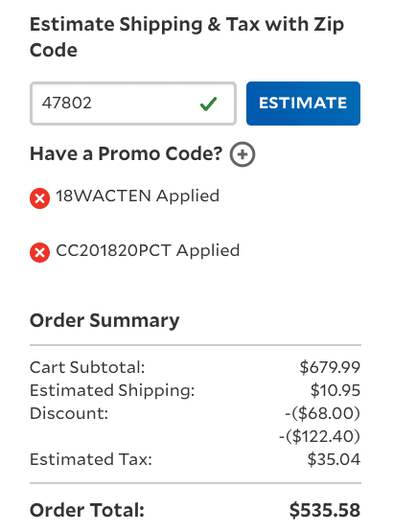The height and width of the screenshot is (532, 393).
Task: Click the ESTIMATE button
Action: [303, 104]
